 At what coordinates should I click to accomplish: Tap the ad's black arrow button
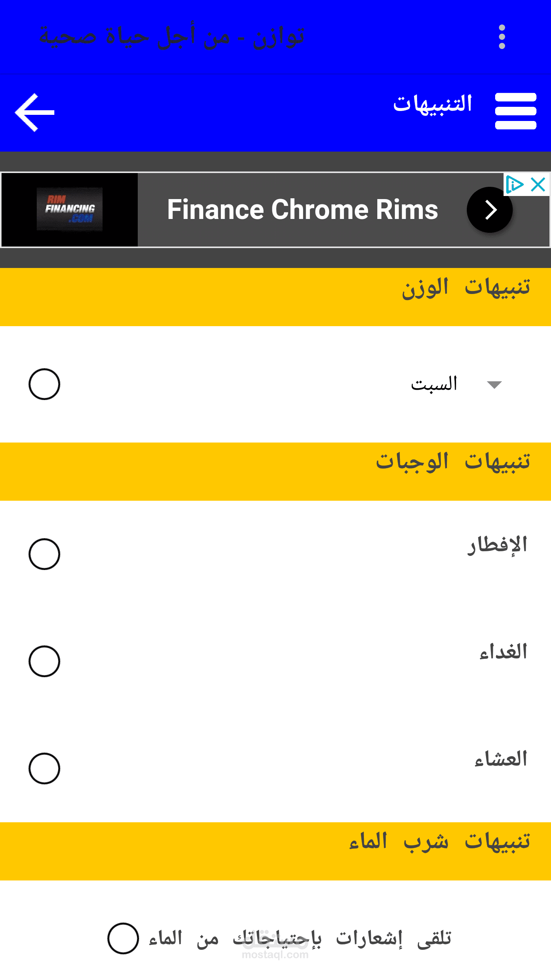click(490, 210)
